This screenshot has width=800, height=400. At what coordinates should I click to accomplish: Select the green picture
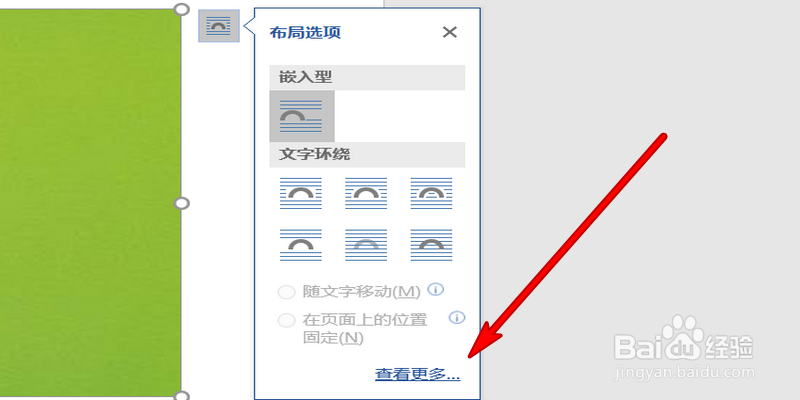click(x=90, y=202)
